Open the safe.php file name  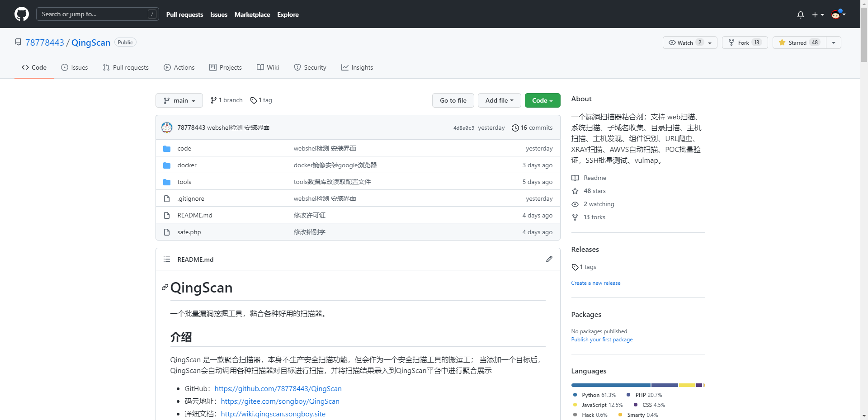point(189,232)
